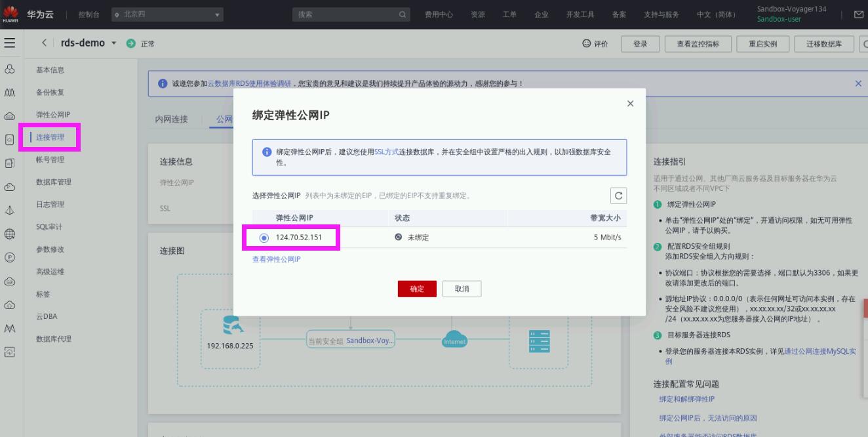Go back using the arrow beside rds-demo
Screen dimensions: 868x437
pos(45,43)
